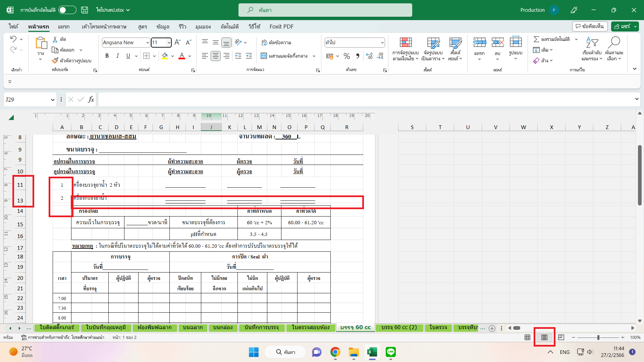Toggle Italic formatting
This screenshot has height=362, width=644.
(117, 56)
